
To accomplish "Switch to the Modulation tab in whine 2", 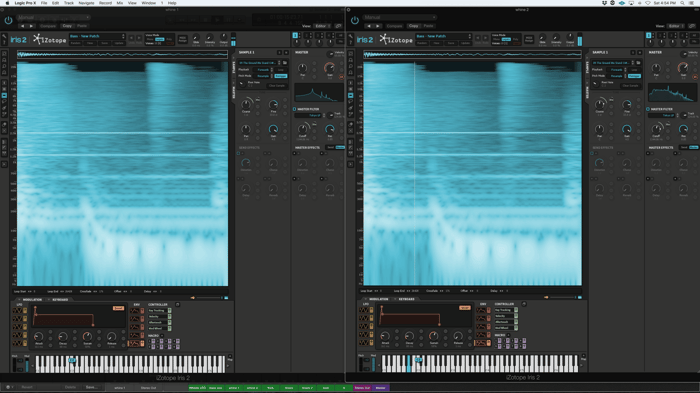I will coord(379,299).
